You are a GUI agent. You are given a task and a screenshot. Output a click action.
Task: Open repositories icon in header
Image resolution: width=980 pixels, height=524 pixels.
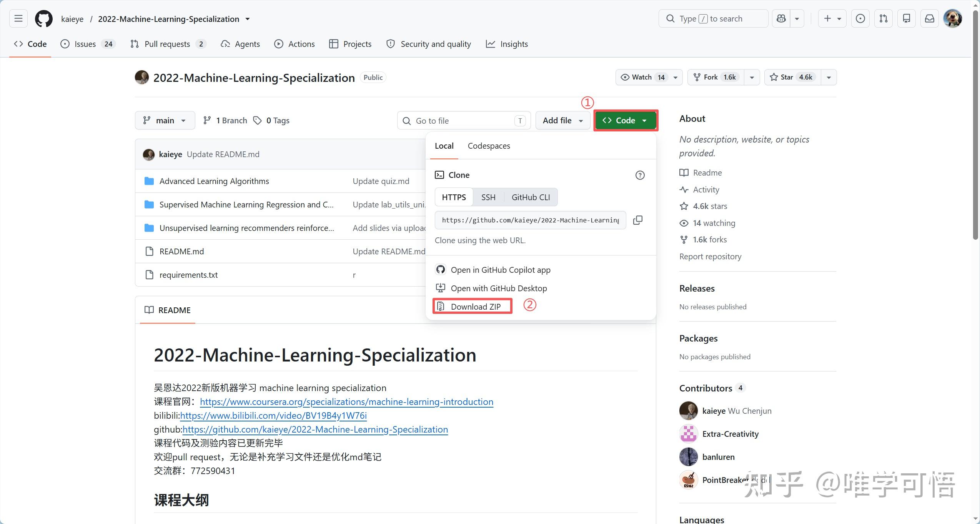coord(907,18)
